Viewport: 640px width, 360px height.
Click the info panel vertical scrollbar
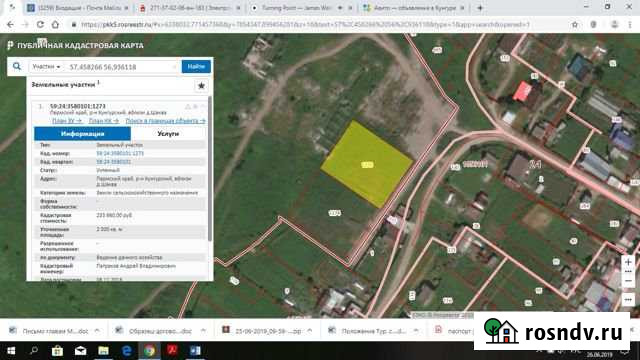(210, 168)
